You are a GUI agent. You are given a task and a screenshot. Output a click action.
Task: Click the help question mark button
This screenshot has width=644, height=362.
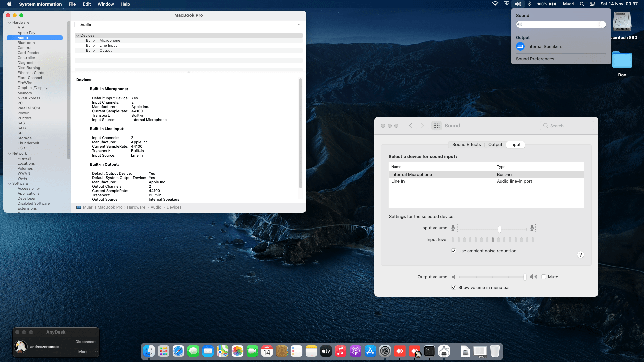[580, 255]
